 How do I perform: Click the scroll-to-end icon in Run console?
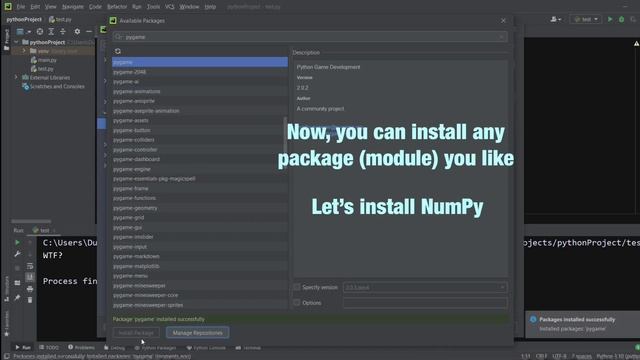click(x=30, y=277)
